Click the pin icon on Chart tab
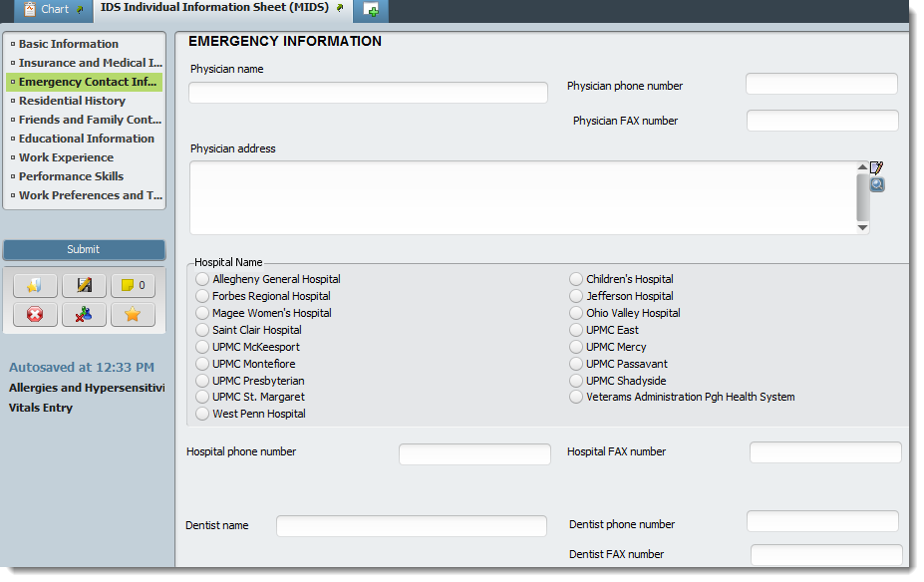The width and height of the screenshot is (924, 582). (80, 9)
